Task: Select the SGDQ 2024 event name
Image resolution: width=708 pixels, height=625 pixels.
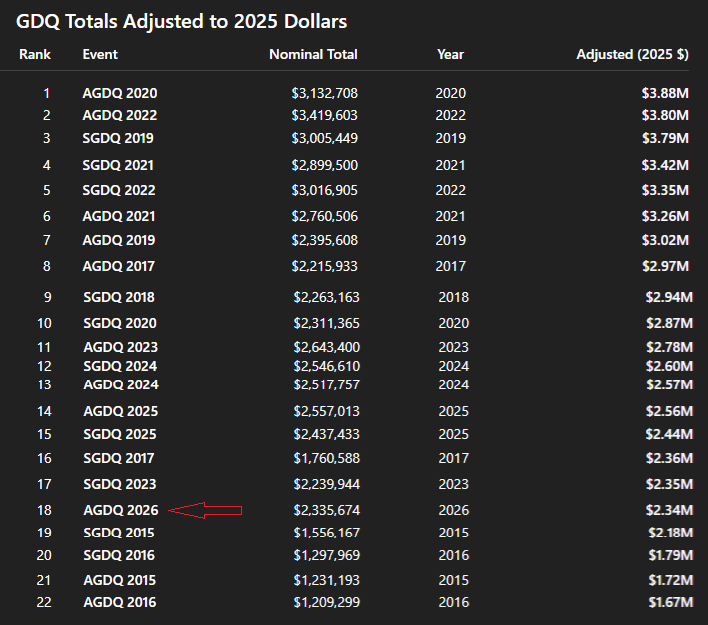Action: (120, 366)
